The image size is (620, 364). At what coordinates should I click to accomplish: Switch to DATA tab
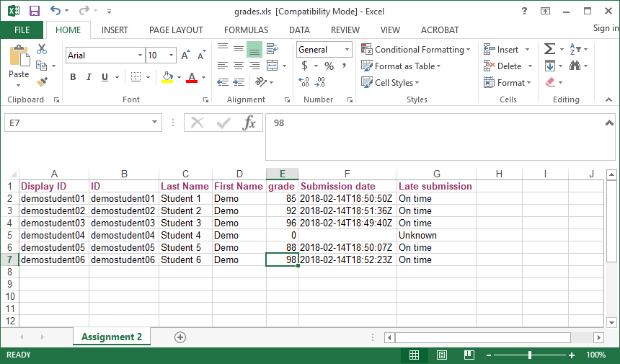point(299,30)
